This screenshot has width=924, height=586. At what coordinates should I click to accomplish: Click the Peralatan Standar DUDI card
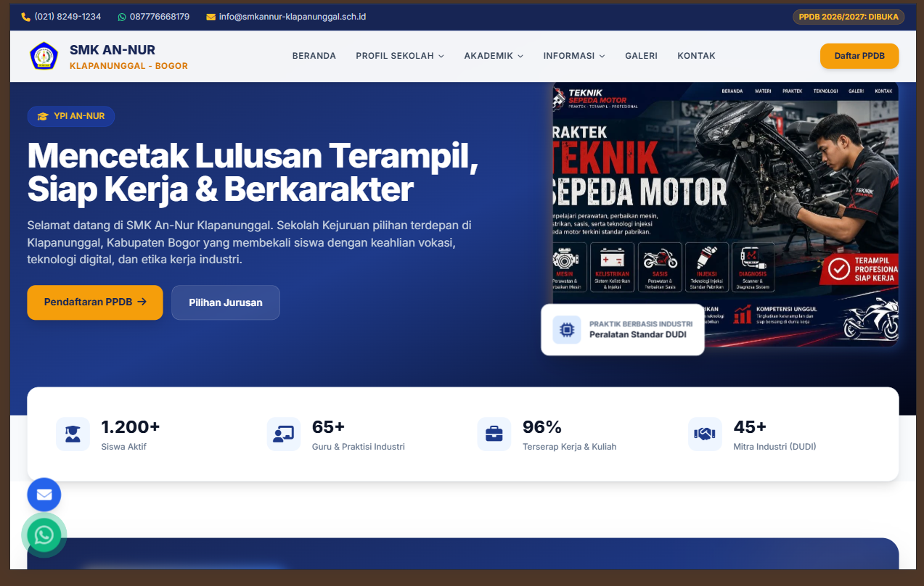pyautogui.click(x=623, y=330)
